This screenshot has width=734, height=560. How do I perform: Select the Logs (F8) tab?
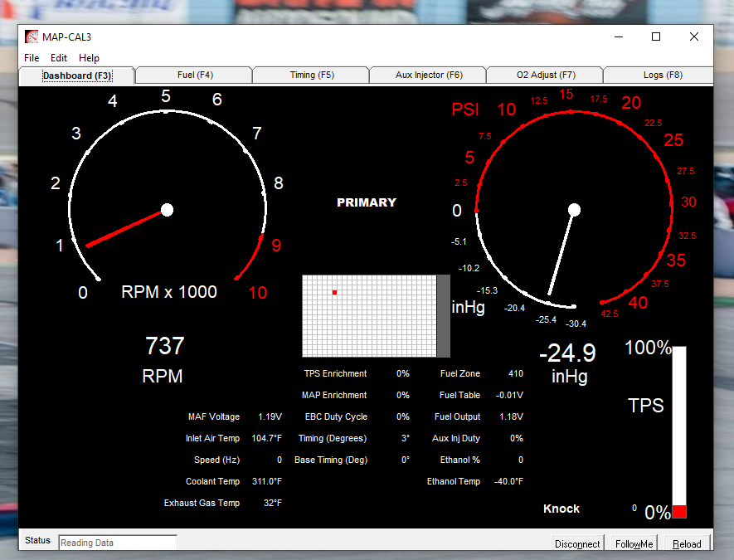click(662, 75)
